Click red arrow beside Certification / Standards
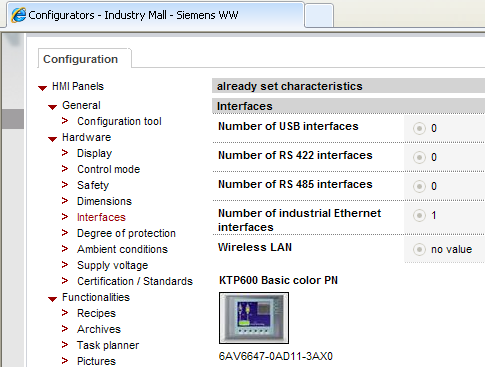The width and height of the screenshot is (485, 367). pos(65,281)
